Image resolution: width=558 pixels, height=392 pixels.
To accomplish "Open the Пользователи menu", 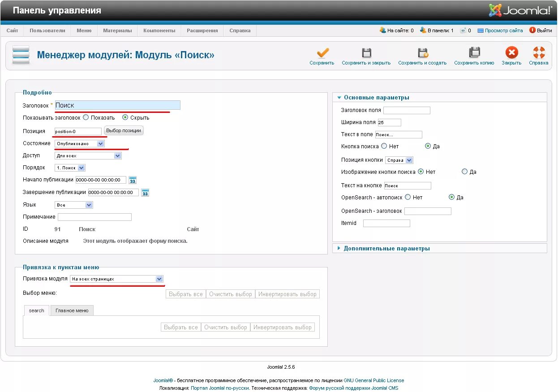I will (47, 30).
